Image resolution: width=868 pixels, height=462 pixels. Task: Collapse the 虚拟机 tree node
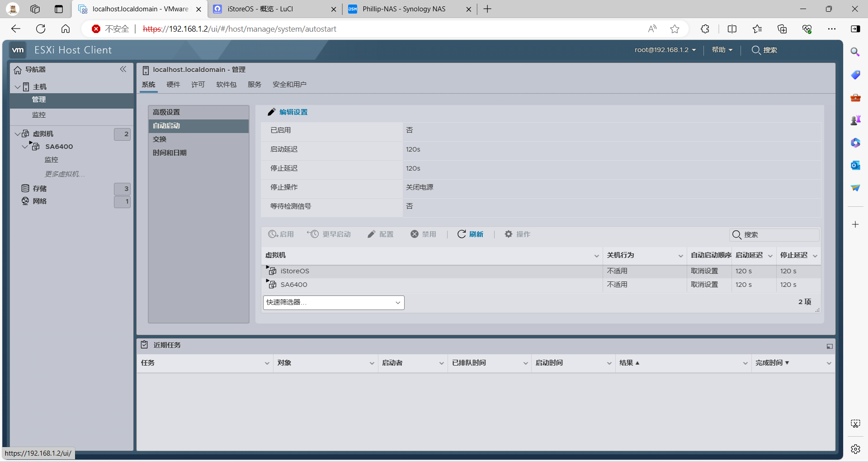coord(18,134)
